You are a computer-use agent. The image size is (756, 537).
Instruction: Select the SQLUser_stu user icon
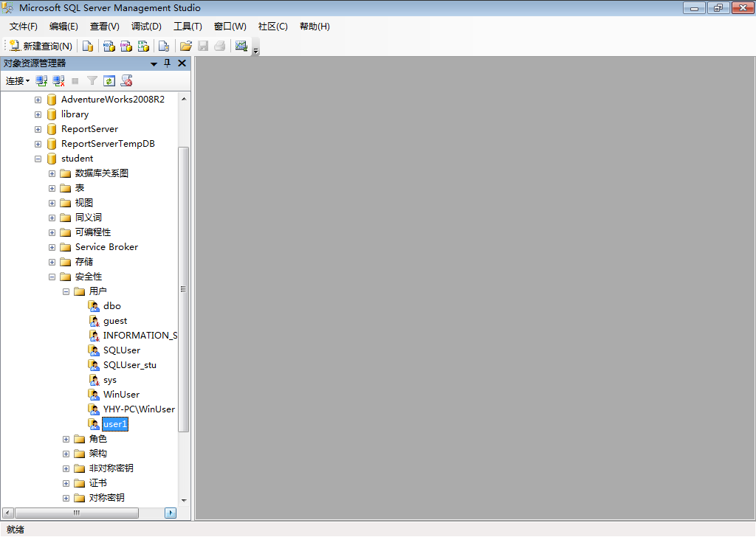[x=94, y=365]
